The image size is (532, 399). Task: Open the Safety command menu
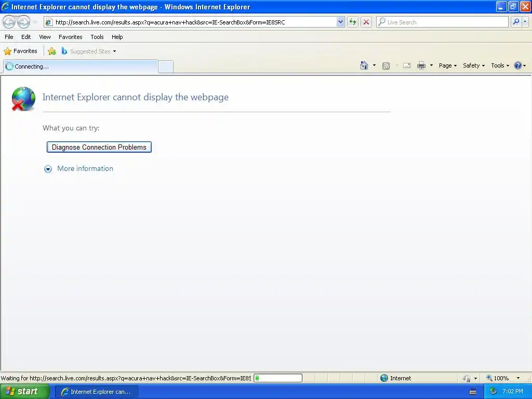474,65
